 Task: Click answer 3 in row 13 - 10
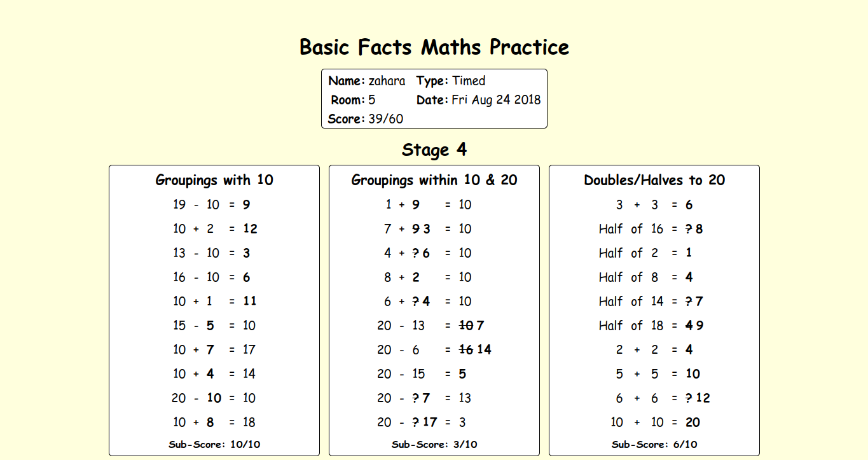(247, 253)
